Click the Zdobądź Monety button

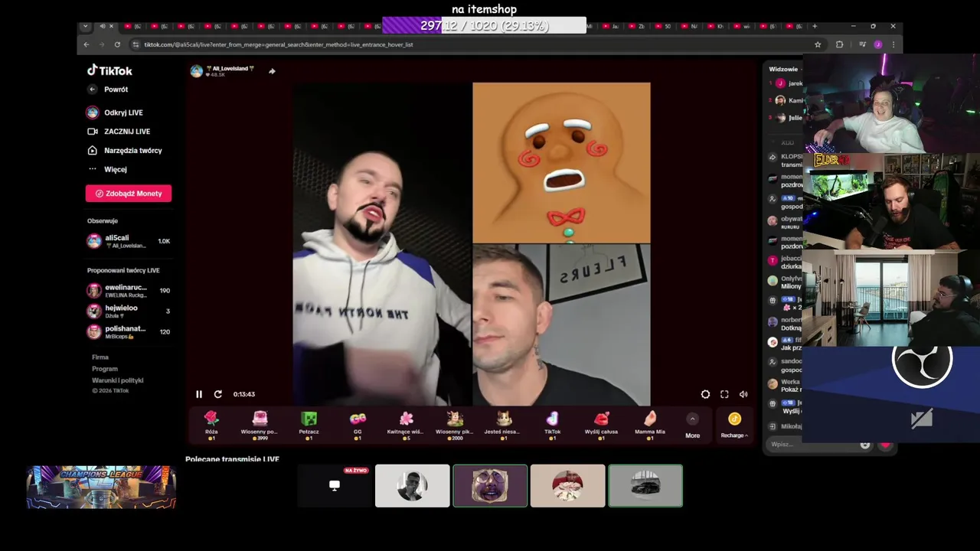click(x=129, y=194)
